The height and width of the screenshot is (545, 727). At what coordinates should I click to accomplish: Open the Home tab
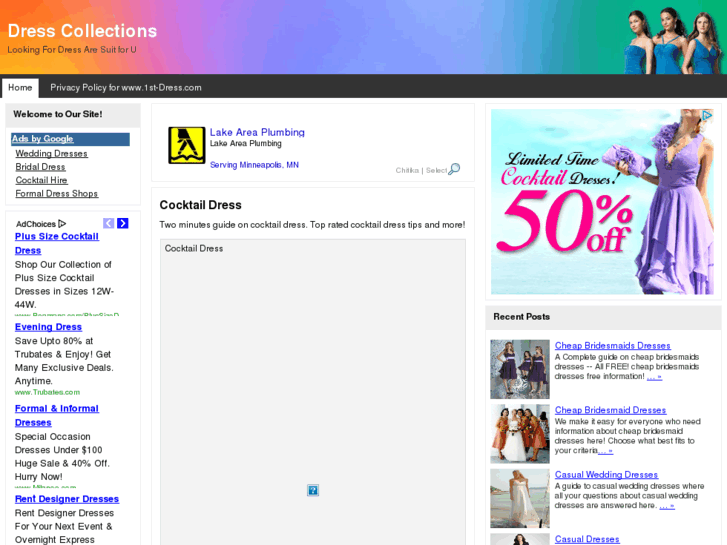point(20,88)
